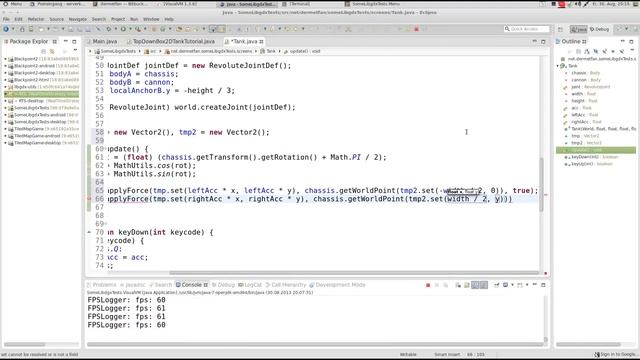640x360 pixels.
Task: Select the Tank.java editor tab
Action: 244,42
